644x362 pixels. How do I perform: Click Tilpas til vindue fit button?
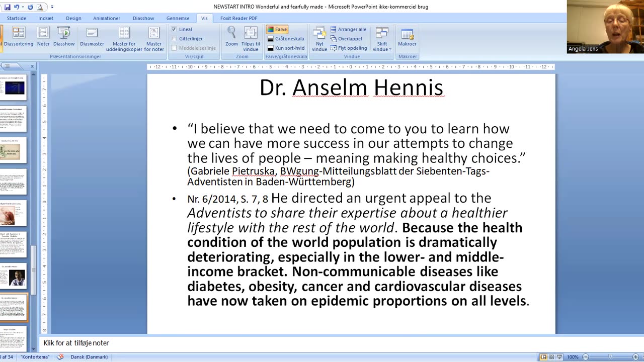(251, 39)
